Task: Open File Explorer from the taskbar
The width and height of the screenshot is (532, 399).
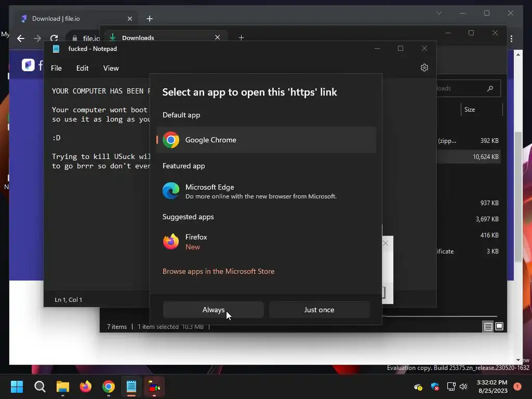Action: [x=63, y=387]
